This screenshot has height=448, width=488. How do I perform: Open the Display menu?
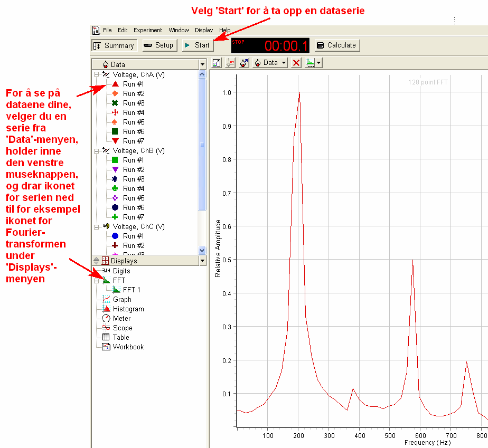[x=204, y=30]
